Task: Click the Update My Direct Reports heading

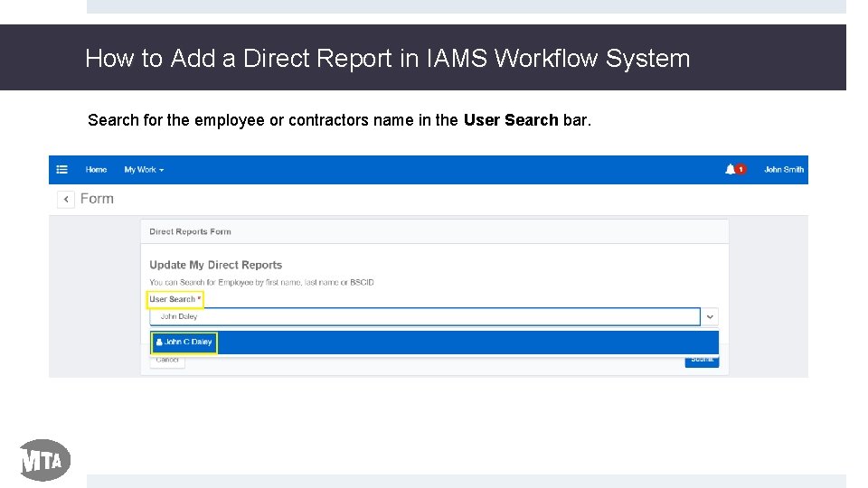Action: pos(216,265)
